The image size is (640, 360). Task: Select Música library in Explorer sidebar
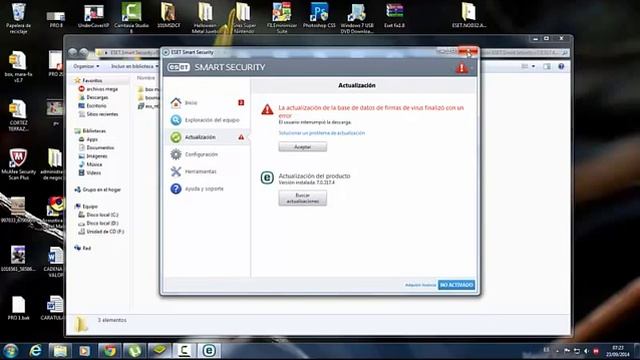pos(94,164)
